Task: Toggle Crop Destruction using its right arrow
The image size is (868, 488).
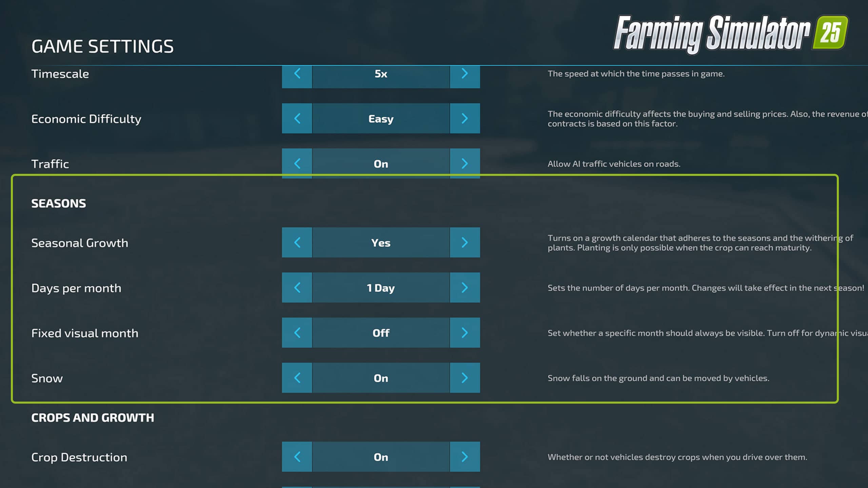Action: tap(465, 456)
